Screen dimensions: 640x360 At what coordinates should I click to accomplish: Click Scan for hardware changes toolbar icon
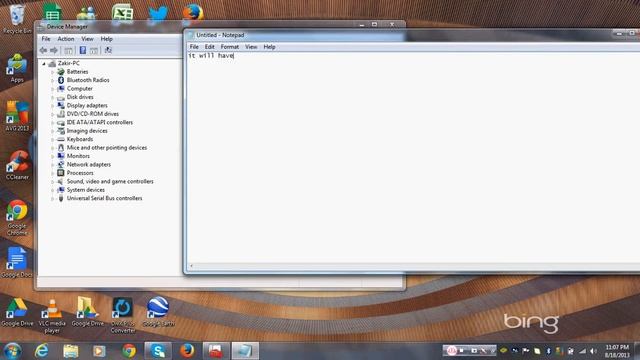coord(108,50)
